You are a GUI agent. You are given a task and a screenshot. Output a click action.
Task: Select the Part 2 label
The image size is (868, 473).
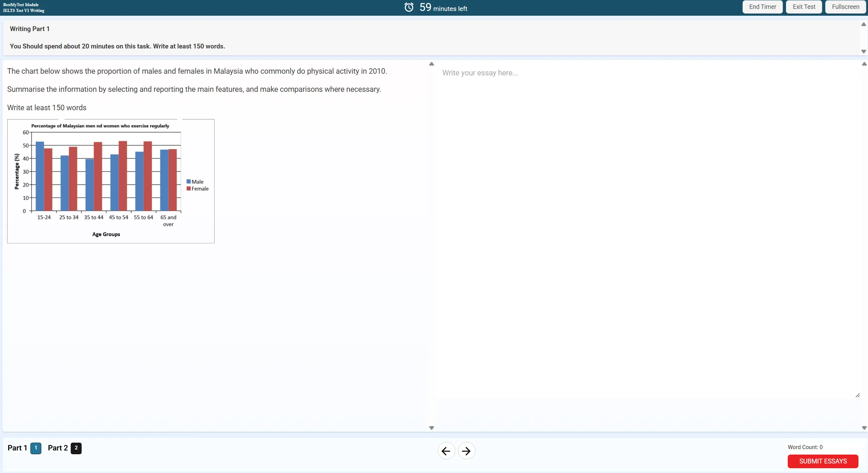(58, 448)
